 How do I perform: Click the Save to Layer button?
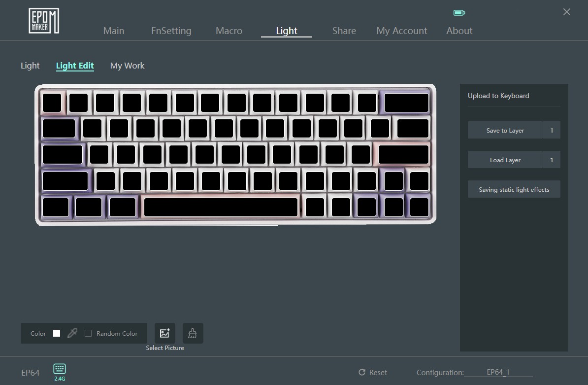(x=505, y=130)
